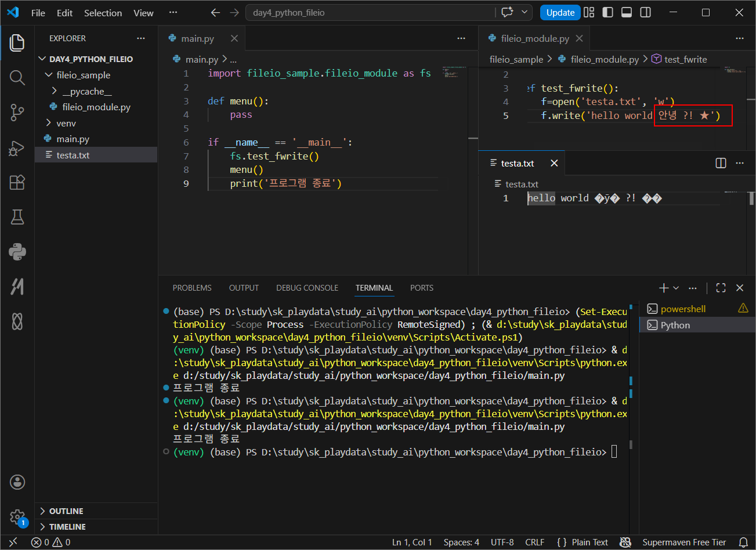Create a new terminal with plus icon
This screenshot has width=756, height=550.
tap(664, 288)
